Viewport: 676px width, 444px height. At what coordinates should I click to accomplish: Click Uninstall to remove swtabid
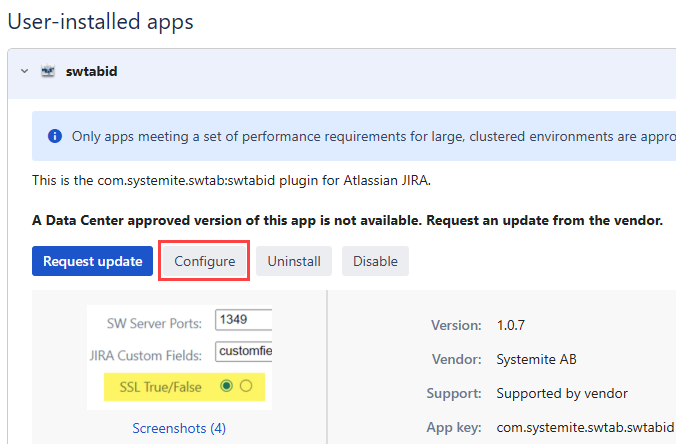tap(294, 261)
